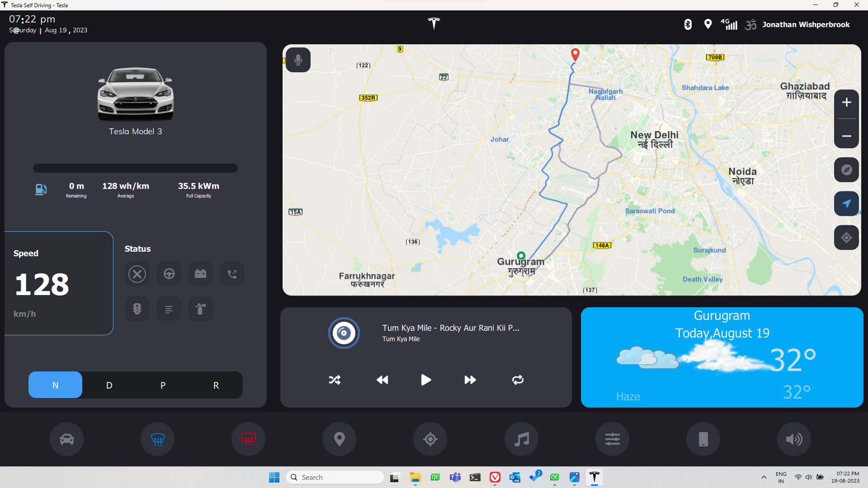Screen dimensions: 868x488
Task: Open the map zoom-in control
Action: click(x=846, y=103)
